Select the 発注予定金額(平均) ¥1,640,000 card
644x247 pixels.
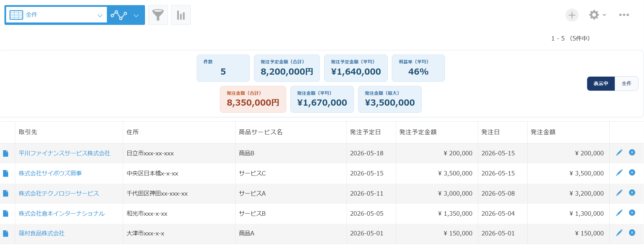click(356, 68)
